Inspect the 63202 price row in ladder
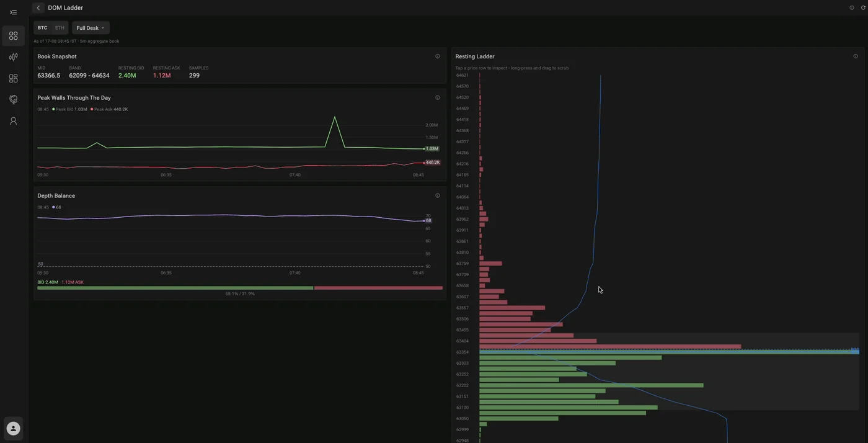 click(657, 385)
